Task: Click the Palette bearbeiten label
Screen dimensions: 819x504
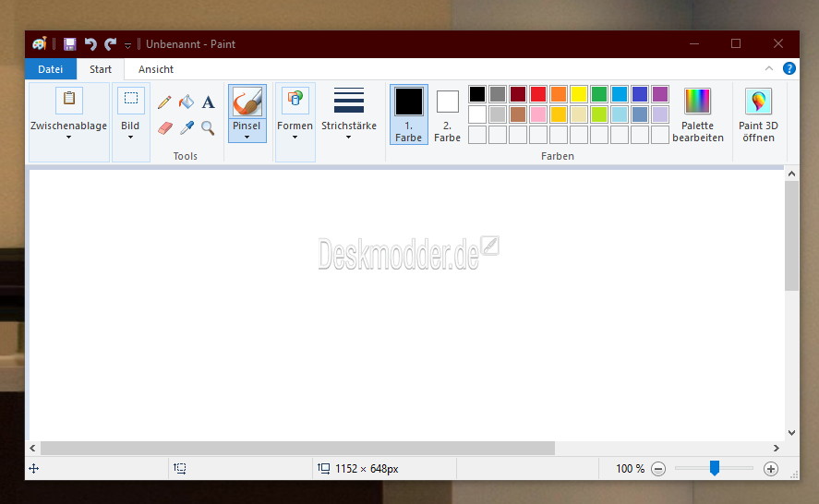Action: 698,132
